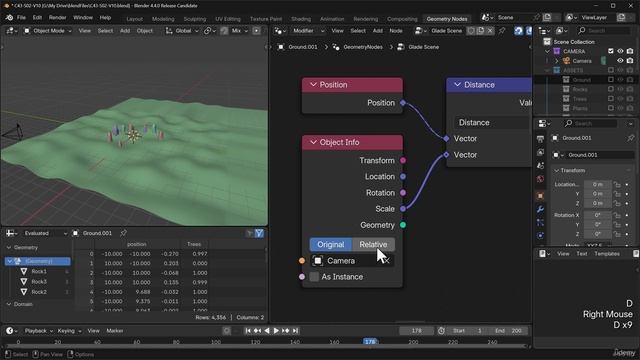
Task: Enable the As Instance checkbox
Action: [314, 277]
